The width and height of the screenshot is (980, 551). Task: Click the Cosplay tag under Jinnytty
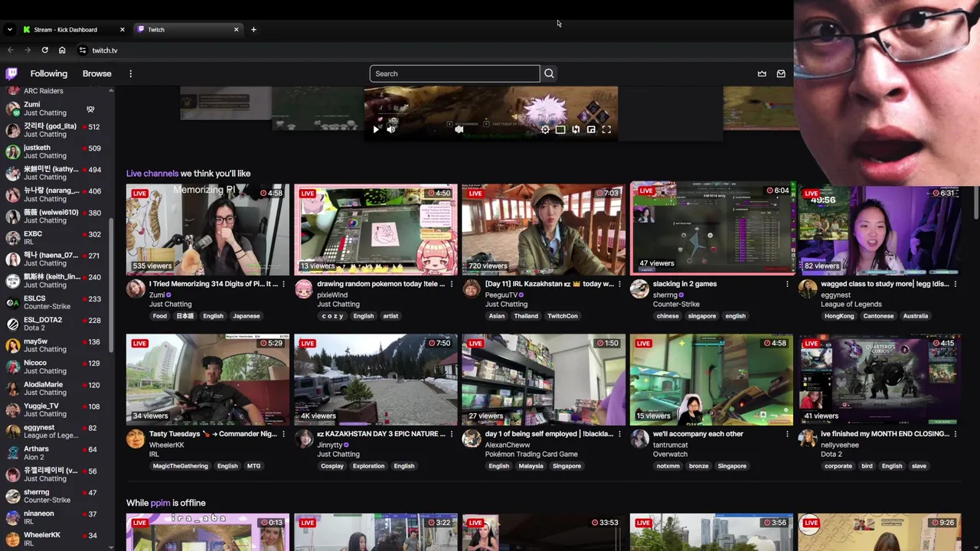[x=332, y=466]
